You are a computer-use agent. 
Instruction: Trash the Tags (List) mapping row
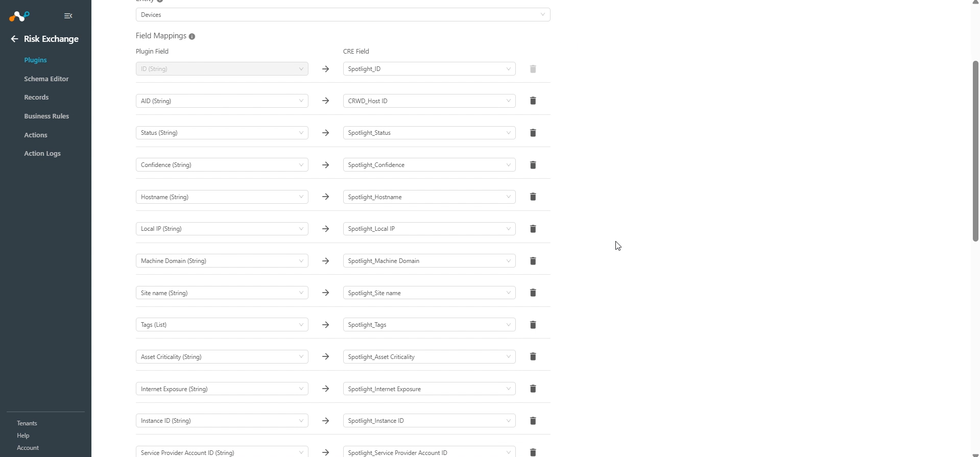pos(533,325)
